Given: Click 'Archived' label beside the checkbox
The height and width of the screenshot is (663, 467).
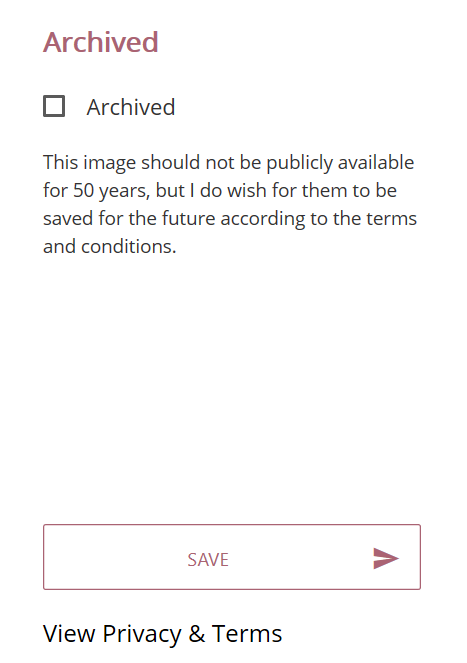Looking at the screenshot, I should pos(131,107).
